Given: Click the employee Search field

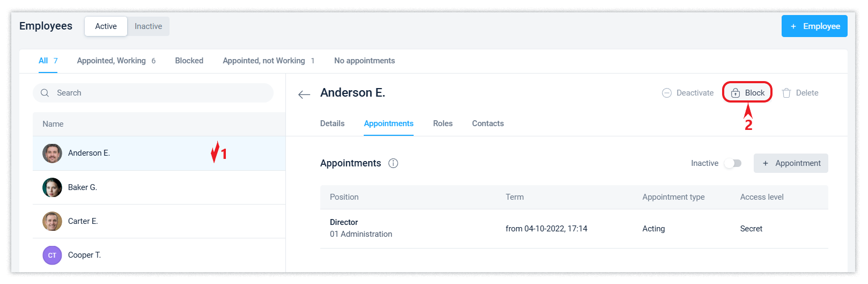Looking at the screenshot, I should [161, 93].
